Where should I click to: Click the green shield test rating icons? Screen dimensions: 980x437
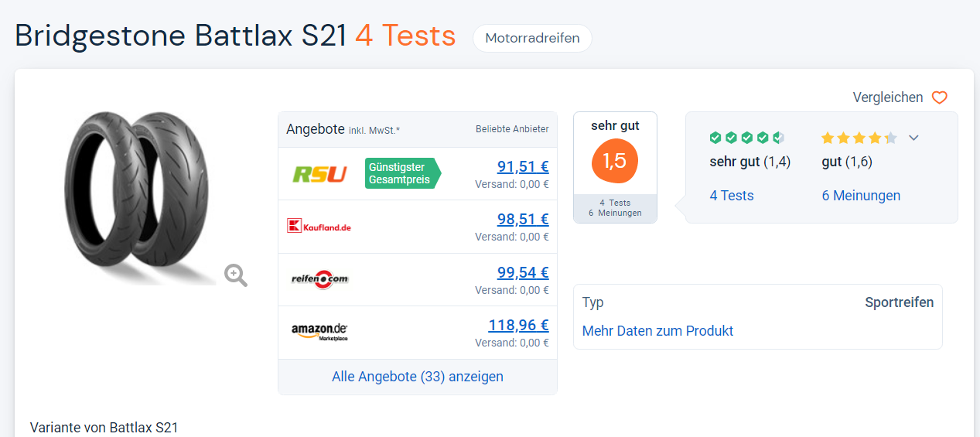click(747, 138)
